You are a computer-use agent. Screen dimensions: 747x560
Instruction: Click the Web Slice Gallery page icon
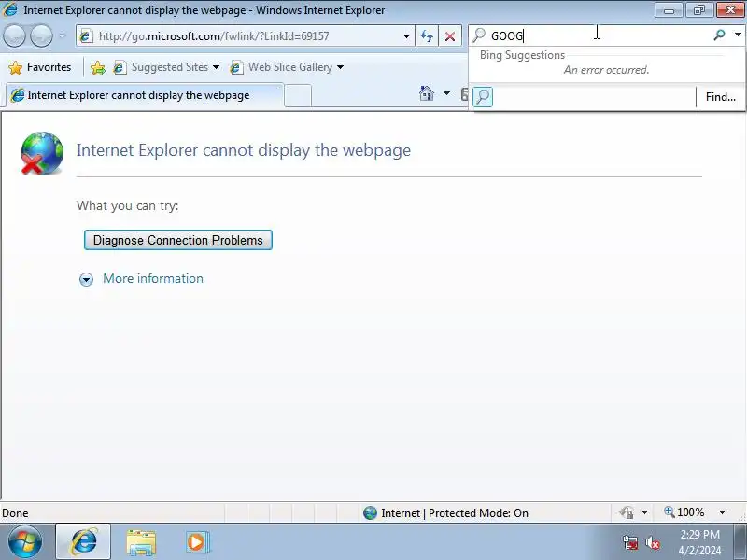[236, 67]
